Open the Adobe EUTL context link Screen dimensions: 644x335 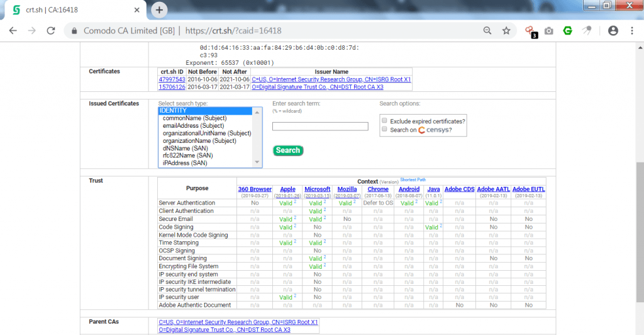(528, 189)
